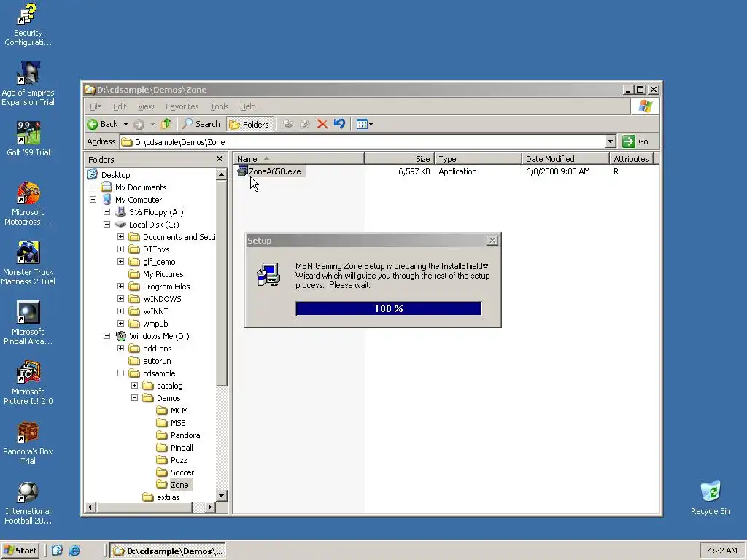Select the Pandora folder in tree
Screen dimensions: 747x560
coord(185,435)
